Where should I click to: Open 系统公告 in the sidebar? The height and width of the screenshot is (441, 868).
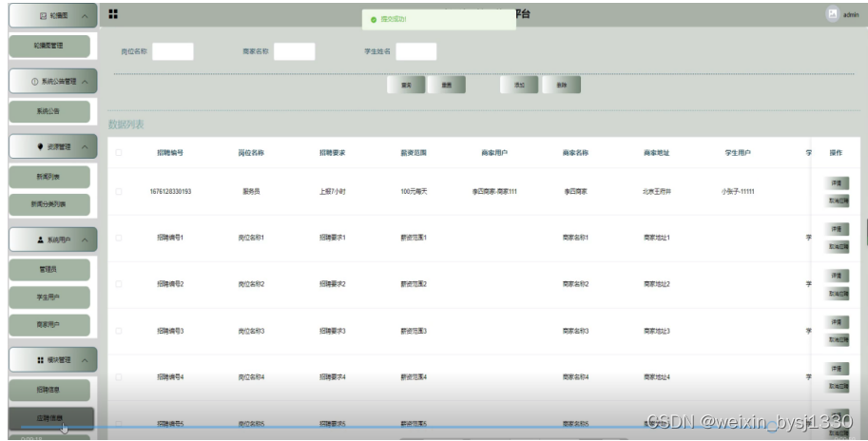[x=49, y=111]
